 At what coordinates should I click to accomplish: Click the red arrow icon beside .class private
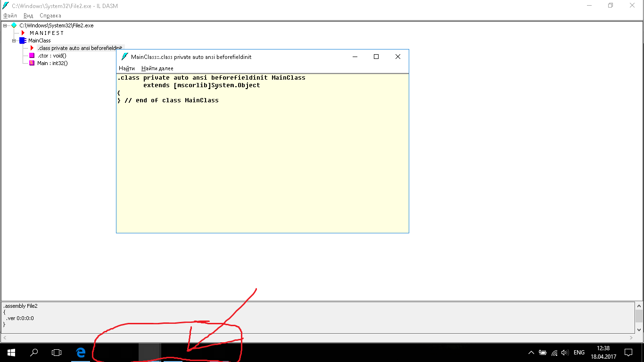[32, 48]
